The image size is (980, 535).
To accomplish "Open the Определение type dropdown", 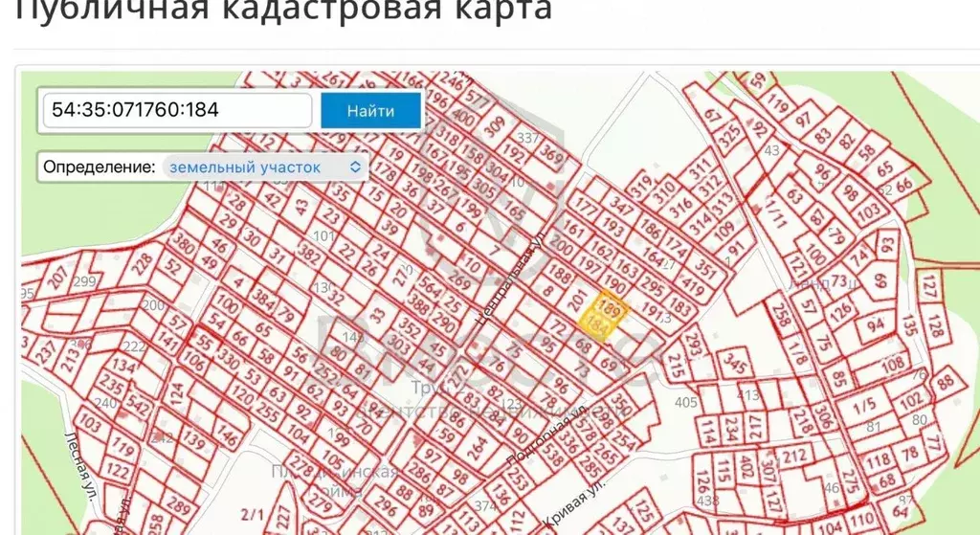I will pyautogui.click(x=265, y=167).
